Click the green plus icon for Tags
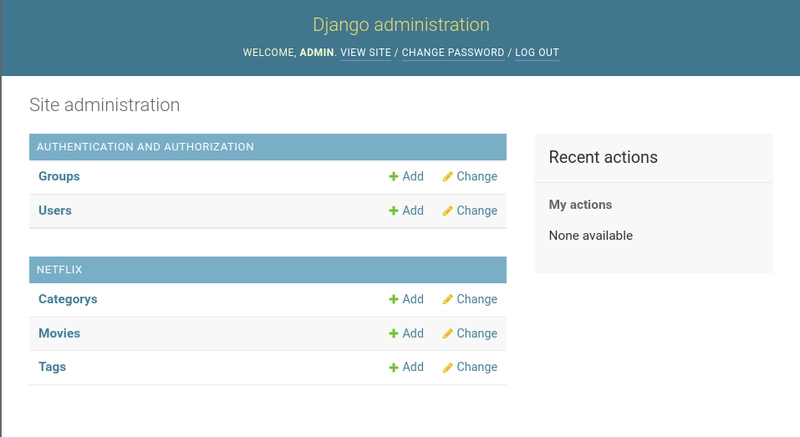800x437 pixels. click(x=394, y=368)
